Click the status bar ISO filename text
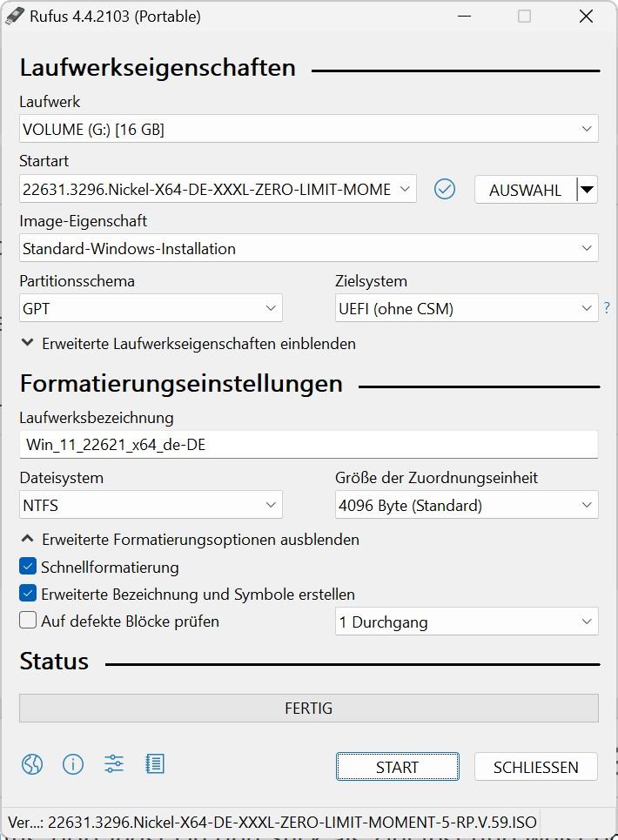The width and height of the screenshot is (618, 840). (272, 822)
